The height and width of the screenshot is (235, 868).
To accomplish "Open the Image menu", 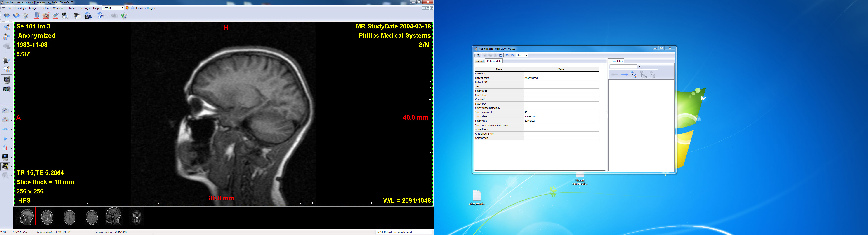I will (33, 8).
